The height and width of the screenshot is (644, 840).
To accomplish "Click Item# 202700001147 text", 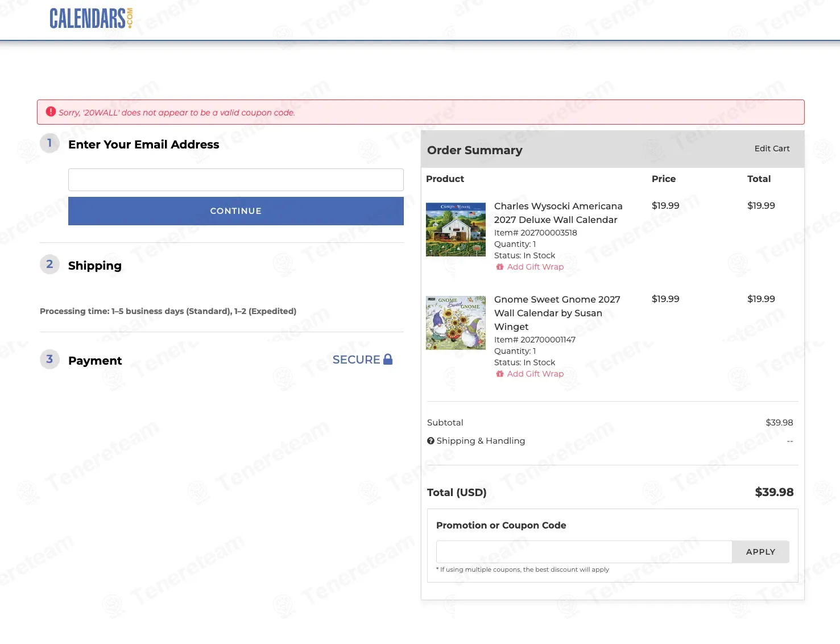I will 535,340.
